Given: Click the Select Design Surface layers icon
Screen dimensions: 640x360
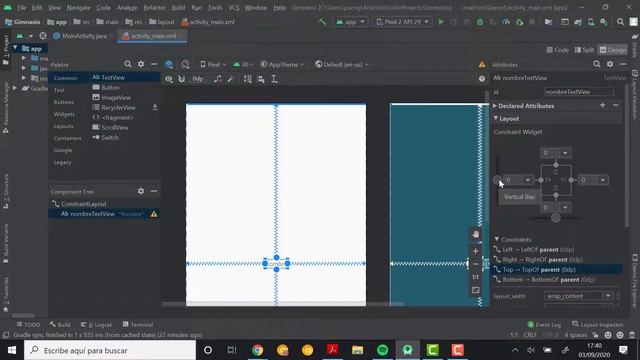Looking at the screenshot, I should pos(169,64).
